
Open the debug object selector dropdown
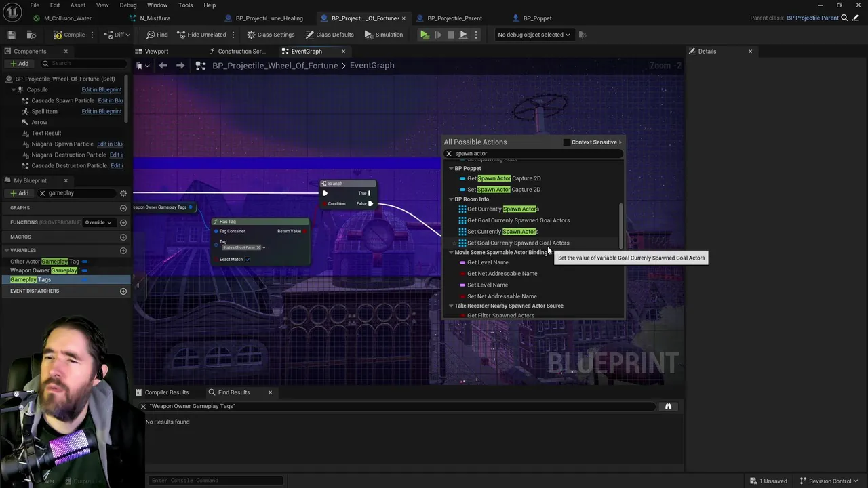tap(534, 35)
